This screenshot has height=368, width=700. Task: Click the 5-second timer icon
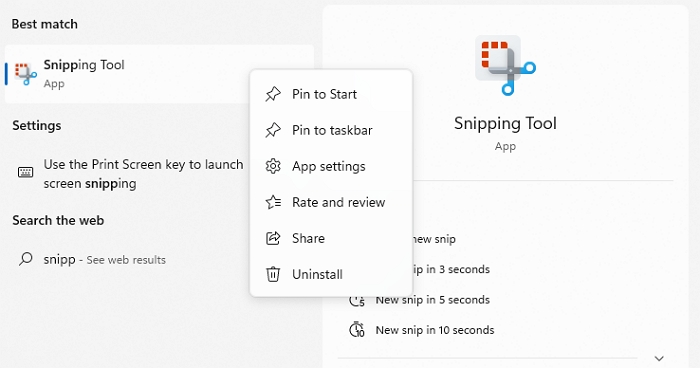[x=356, y=300]
